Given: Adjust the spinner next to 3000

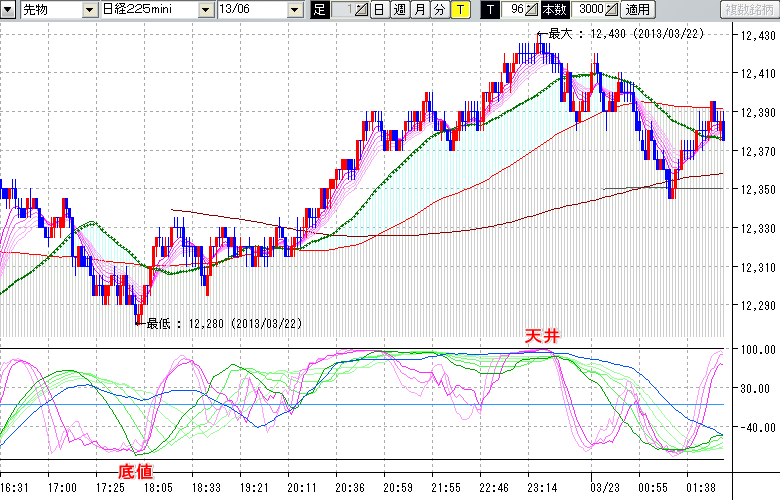Looking at the screenshot, I should 613,10.
